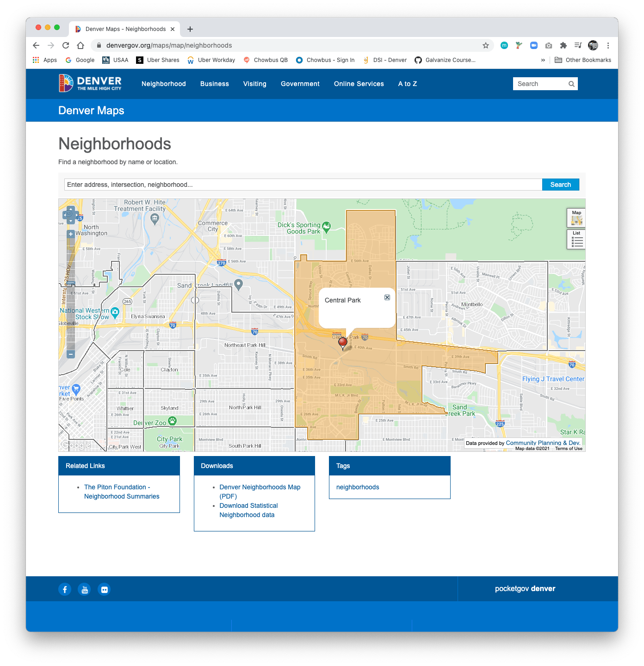The width and height of the screenshot is (644, 666).
Task: Go to the browser home page
Action: point(80,45)
